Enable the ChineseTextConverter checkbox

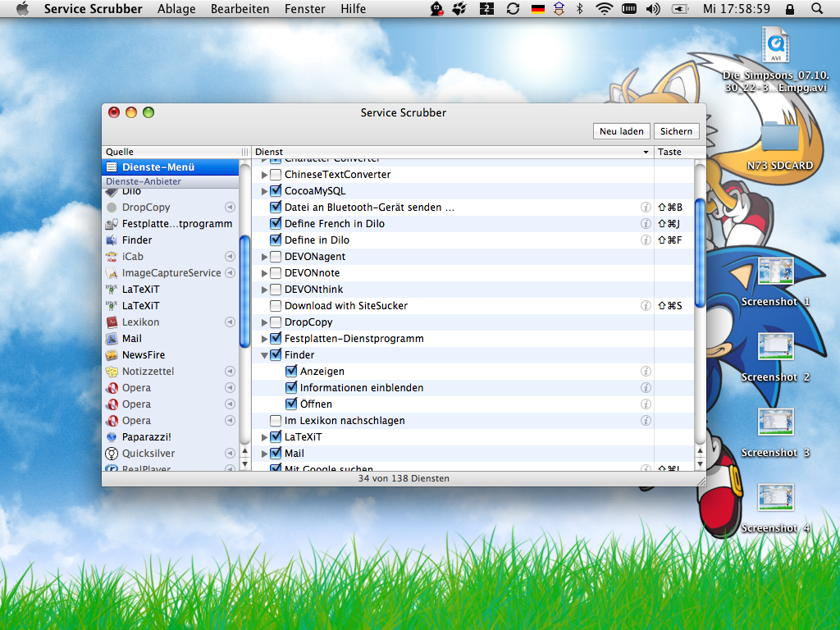pyautogui.click(x=276, y=175)
